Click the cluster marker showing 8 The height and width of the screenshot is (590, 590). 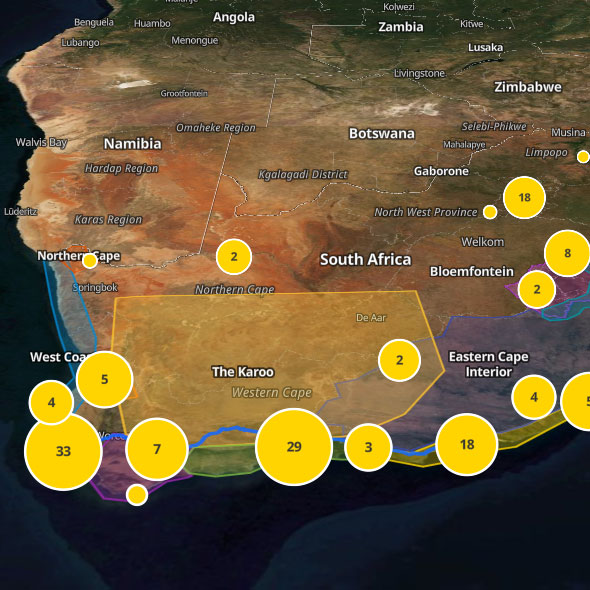[x=567, y=253]
